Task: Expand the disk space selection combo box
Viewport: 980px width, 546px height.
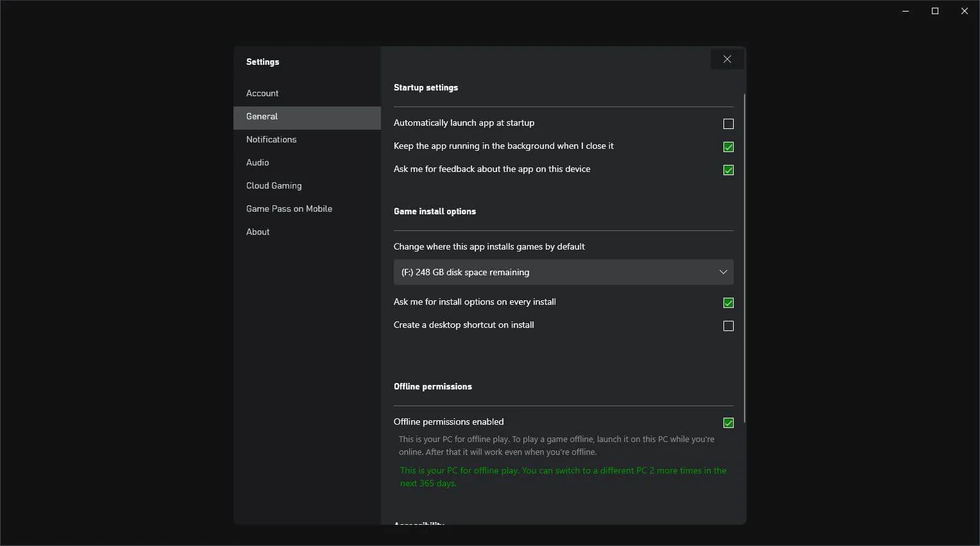Action: (722, 271)
